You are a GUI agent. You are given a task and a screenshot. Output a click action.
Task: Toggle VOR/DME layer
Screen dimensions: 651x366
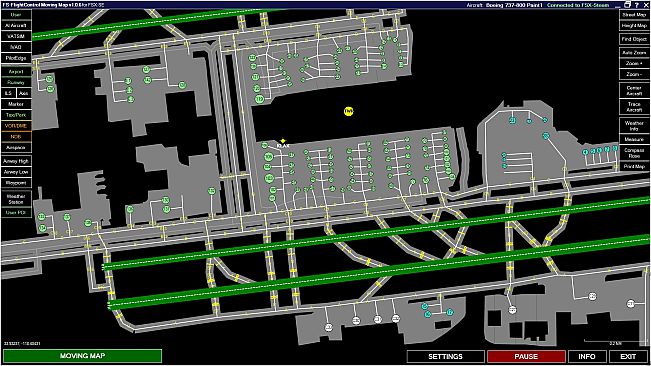16,126
